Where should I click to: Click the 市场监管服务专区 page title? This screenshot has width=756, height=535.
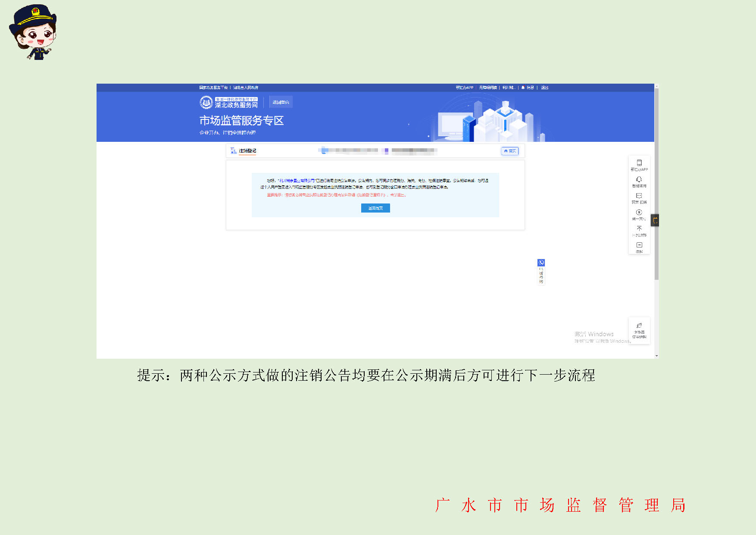241,121
